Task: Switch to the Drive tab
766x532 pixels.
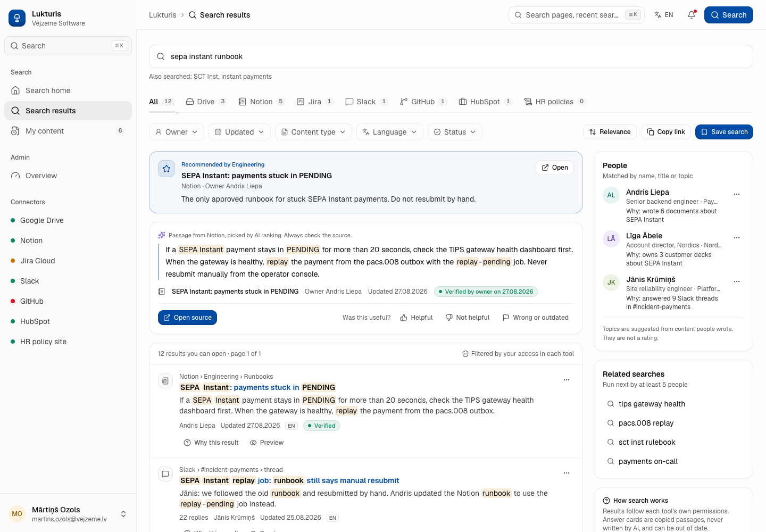Action: tap(206, 102)
